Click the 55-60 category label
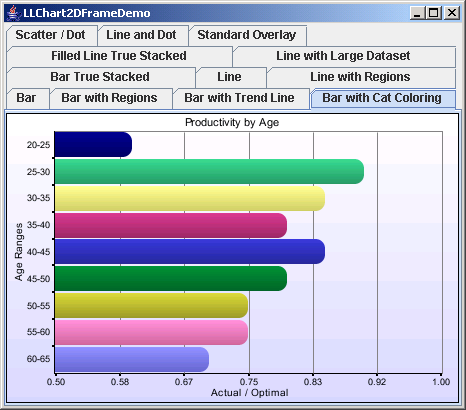Image resolution: width=466 pixels, height=410 pixels. (38, 332)
